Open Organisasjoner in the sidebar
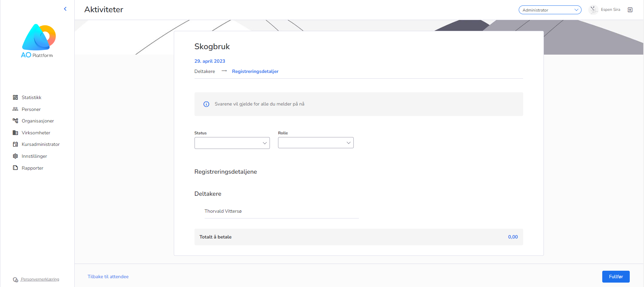The image size is (644, 287). click(38, 121)
